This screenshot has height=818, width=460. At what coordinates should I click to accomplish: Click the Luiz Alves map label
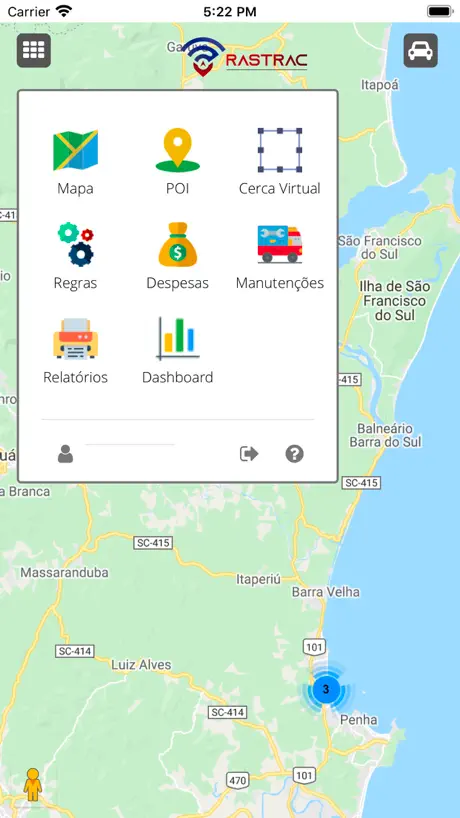pos(141,665)
